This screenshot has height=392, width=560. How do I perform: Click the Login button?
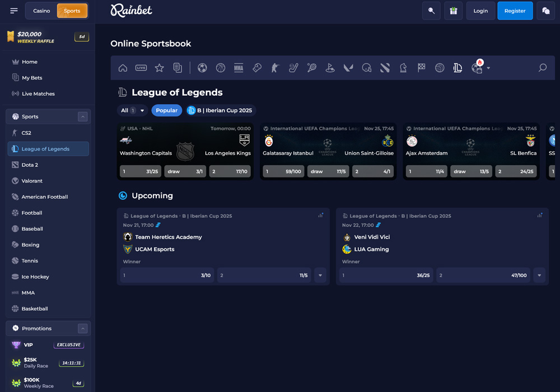480,11
